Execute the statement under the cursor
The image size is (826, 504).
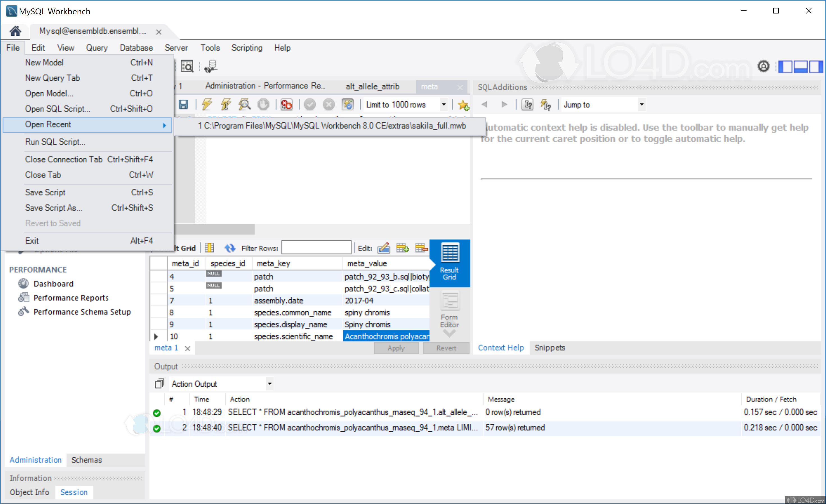tap(226, 105)
